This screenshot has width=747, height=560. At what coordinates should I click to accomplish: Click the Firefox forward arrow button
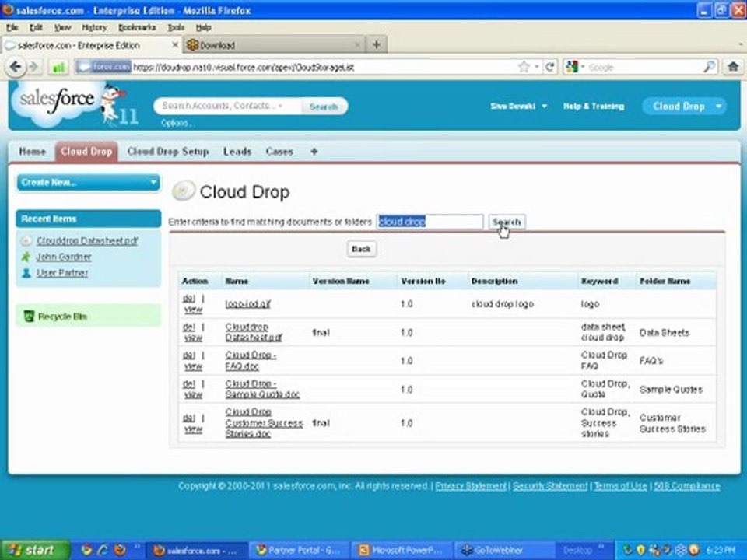click(33, 67)
